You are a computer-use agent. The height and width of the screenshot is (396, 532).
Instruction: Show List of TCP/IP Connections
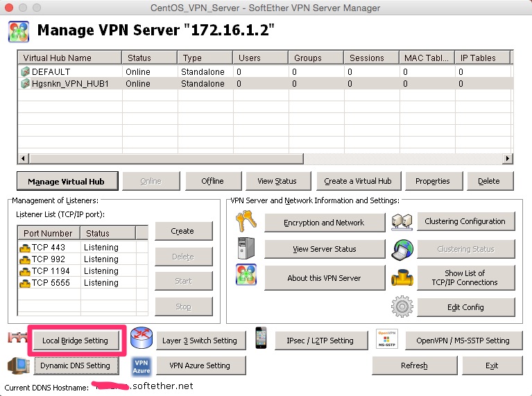pos(466,278)
